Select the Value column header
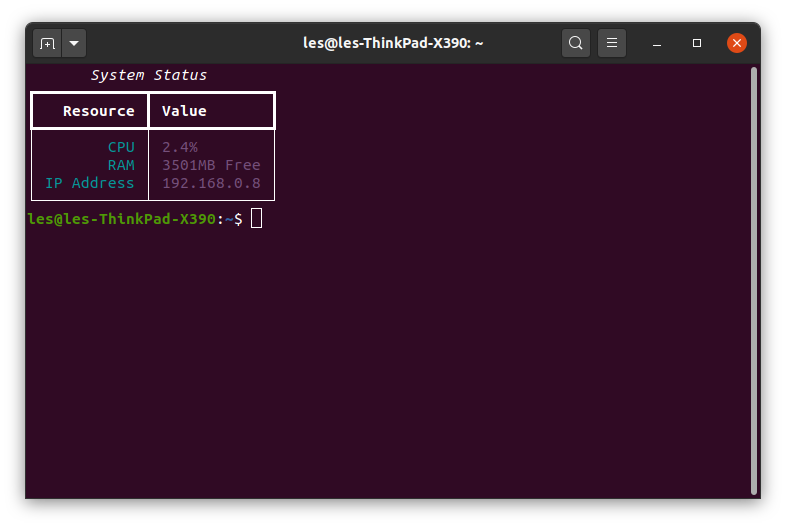The image size is (786, 527). (184, 111)
